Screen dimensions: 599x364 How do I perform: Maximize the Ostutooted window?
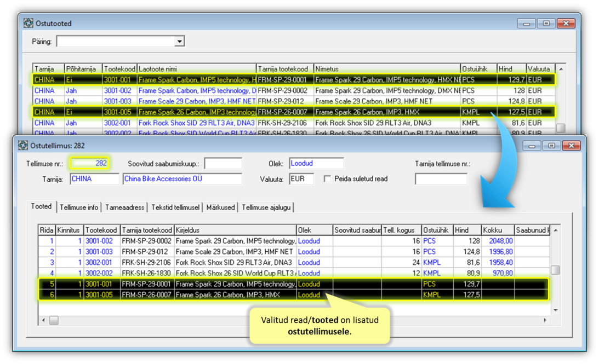point(546,24)
